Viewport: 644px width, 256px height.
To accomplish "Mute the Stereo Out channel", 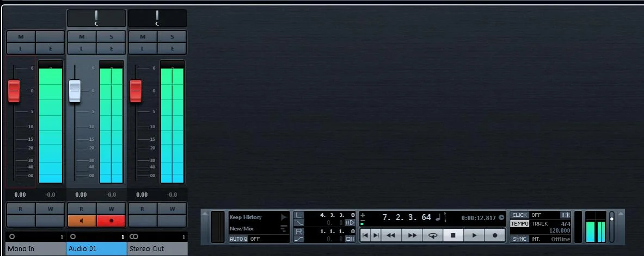I will 143,36.
